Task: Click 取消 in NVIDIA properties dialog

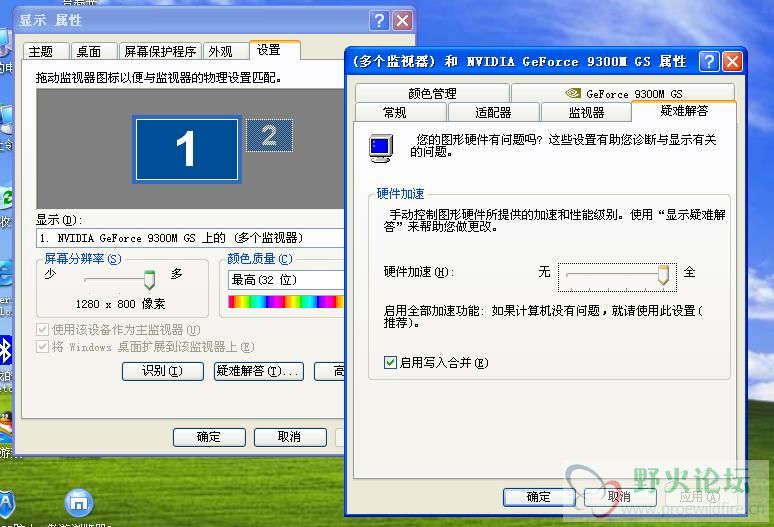Action: click(x=620, y=497)
